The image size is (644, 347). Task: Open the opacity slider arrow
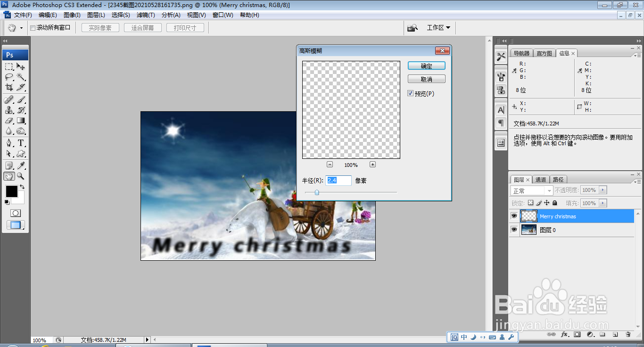pyautogui.click(x=603, y=190)
